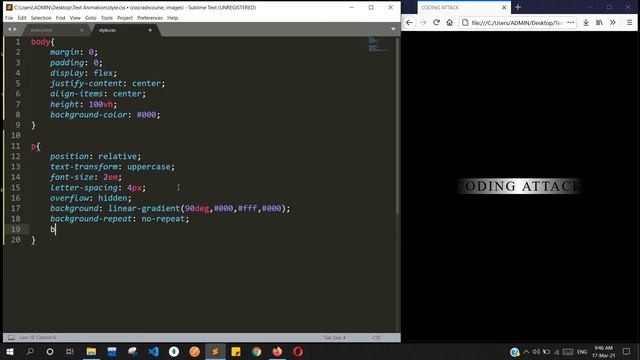Open Google Chrome from taskbar

[256, 351]
